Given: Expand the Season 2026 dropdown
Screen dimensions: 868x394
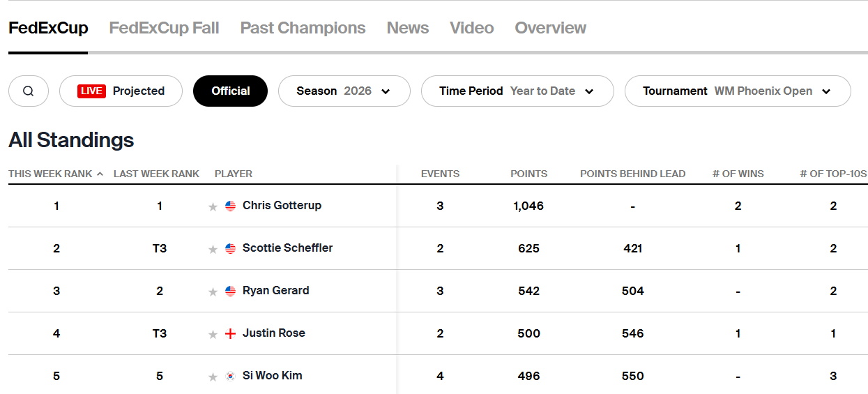Looking at the screenshot, I should point(344,91).
